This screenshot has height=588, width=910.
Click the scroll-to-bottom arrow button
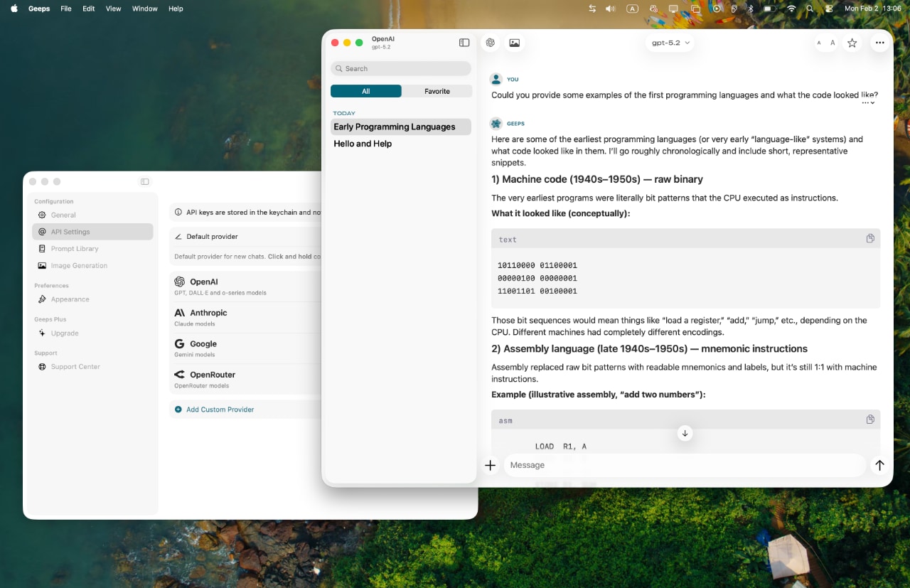685,433
